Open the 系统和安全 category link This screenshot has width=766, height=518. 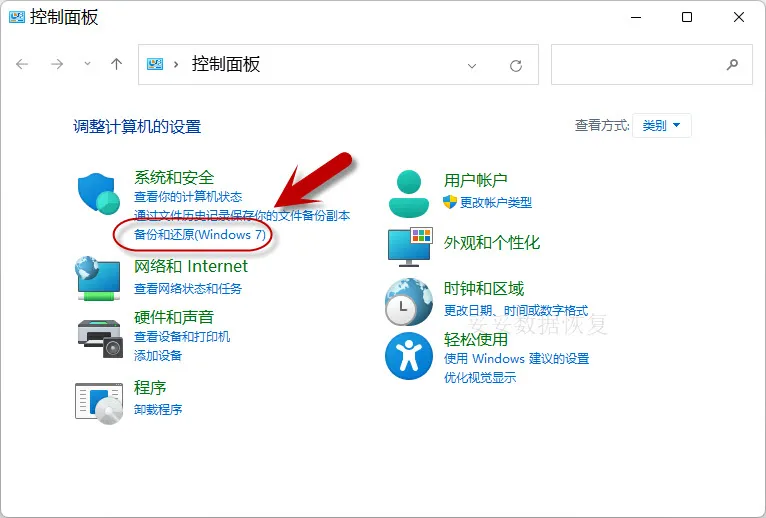[x=174, y=177]
